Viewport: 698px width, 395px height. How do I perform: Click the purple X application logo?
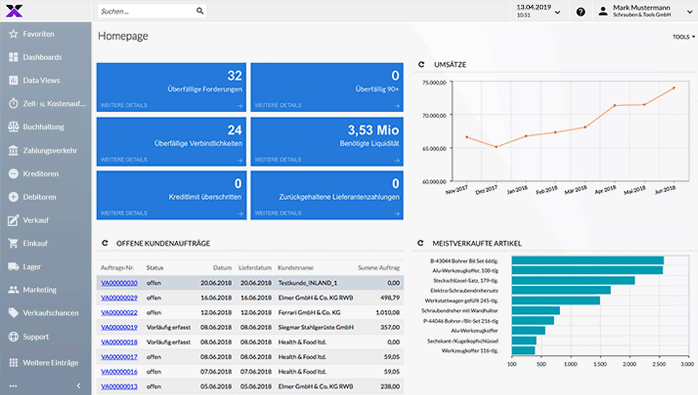[x=14, y=11]
